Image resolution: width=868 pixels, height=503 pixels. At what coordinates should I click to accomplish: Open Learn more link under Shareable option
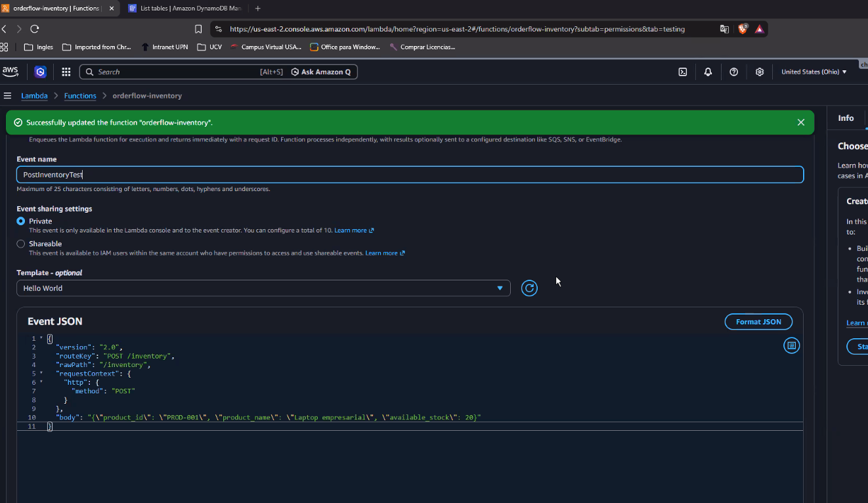coord(385,253)
